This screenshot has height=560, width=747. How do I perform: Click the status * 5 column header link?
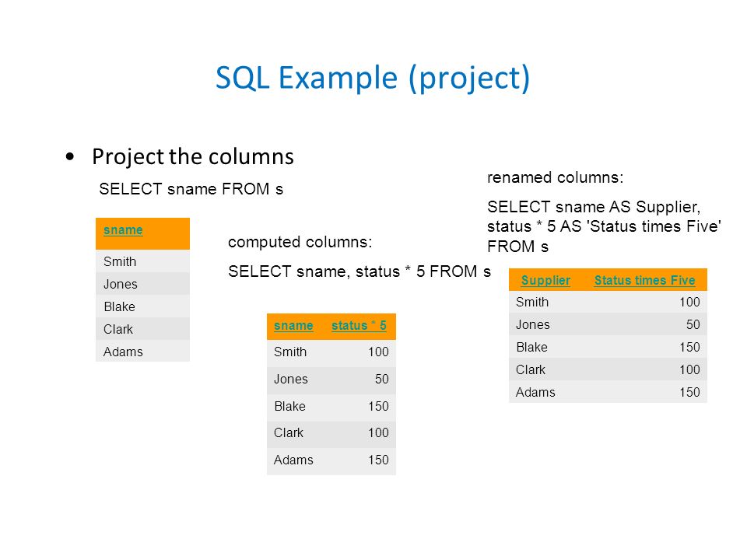click(359, 326)
